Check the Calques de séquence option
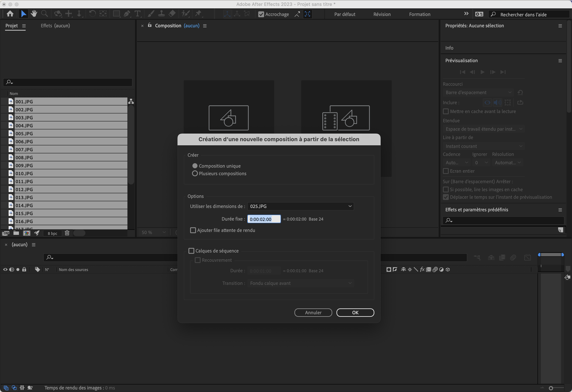Viewport: 572px width, 392px height. click(x=192, y=251)
